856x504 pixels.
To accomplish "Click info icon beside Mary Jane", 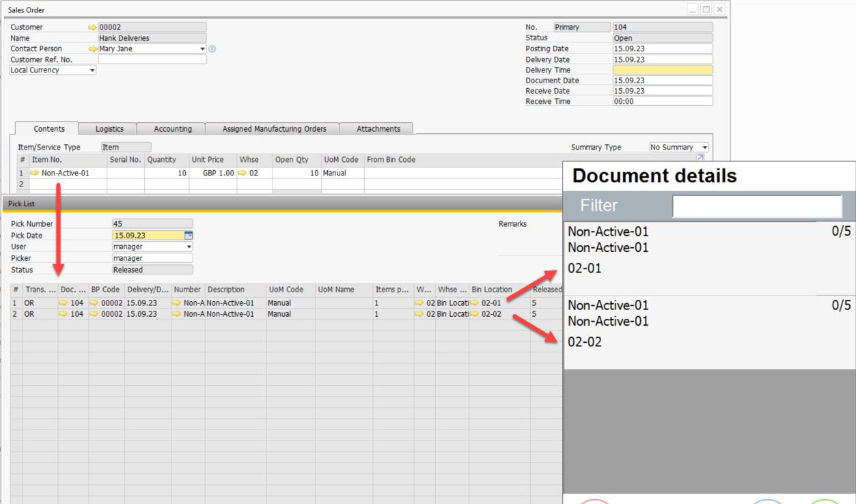I will (212, 49).
